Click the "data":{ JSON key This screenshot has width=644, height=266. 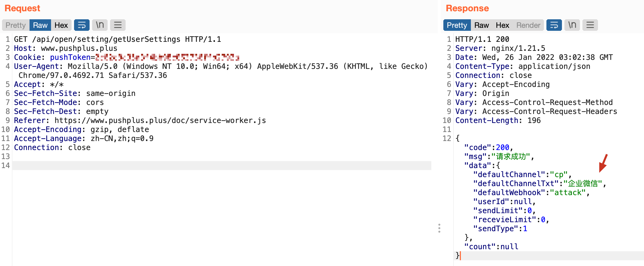click(x=482, y=166)
